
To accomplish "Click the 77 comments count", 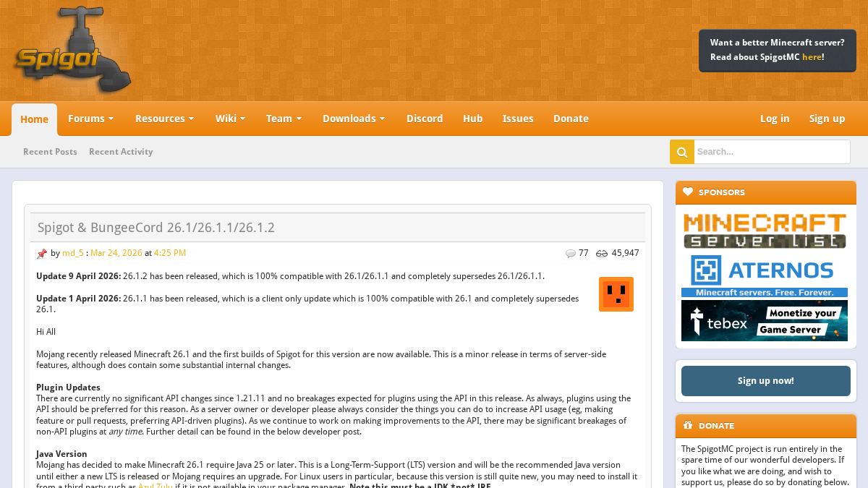I will click(x=584, y=253).
